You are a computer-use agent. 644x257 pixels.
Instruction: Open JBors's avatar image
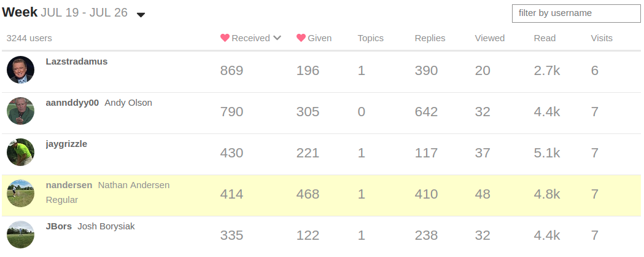point(20,235)
